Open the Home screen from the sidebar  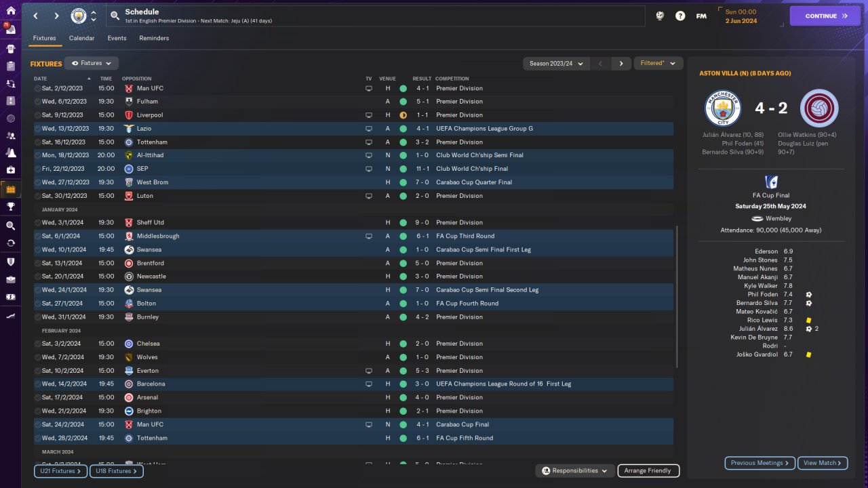click(x=10, y=11)
